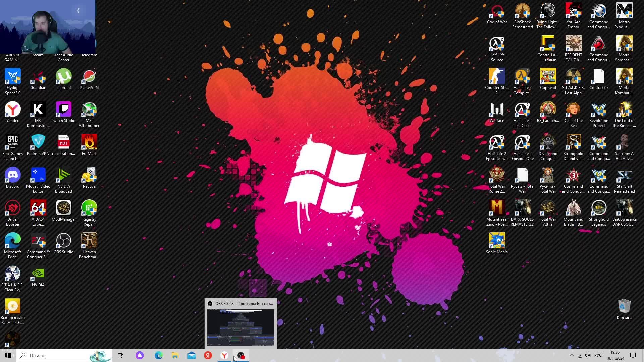Show hidden system tray icons chevron
This screenshot has height=362, width=644.
point(572,355)
